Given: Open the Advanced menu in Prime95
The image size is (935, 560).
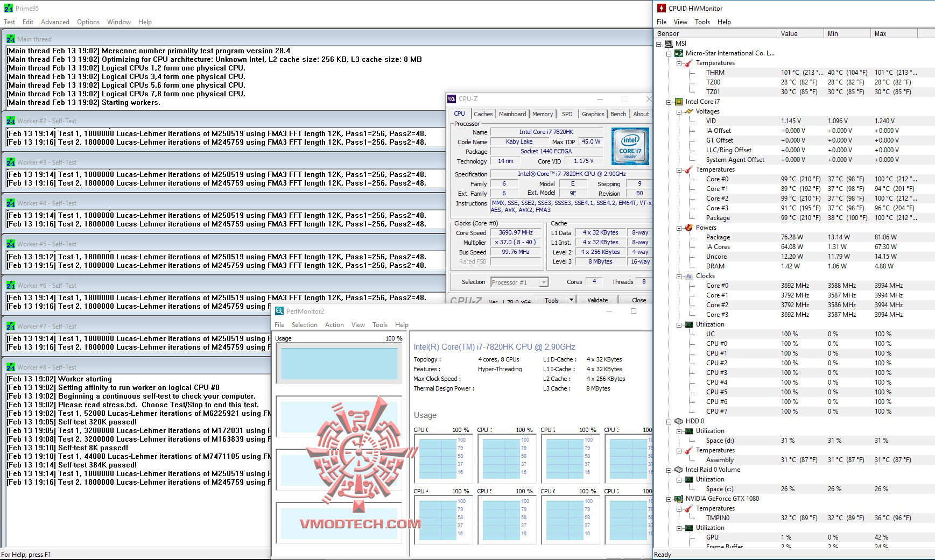Looking at the screenshot, I should (55, 22).
